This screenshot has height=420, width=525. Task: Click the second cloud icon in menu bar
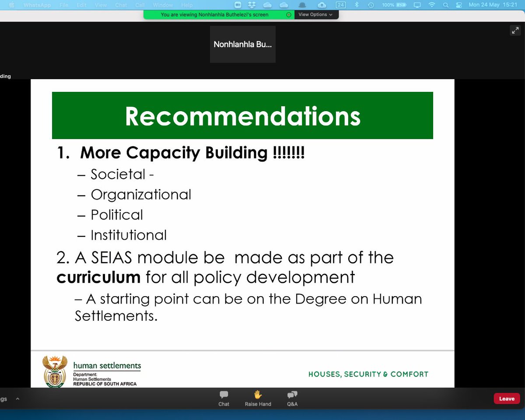click(x=284, y=5)
